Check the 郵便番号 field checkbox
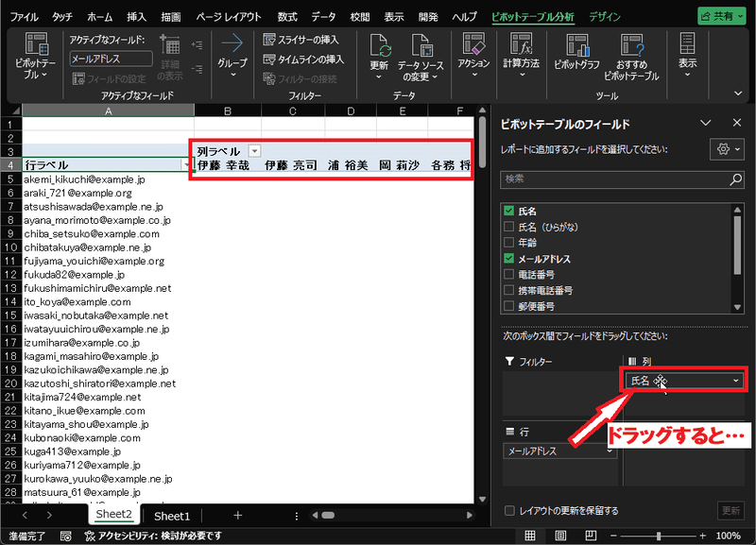The height and width of the screenshot is (545, 756). [x=508, y=305]
